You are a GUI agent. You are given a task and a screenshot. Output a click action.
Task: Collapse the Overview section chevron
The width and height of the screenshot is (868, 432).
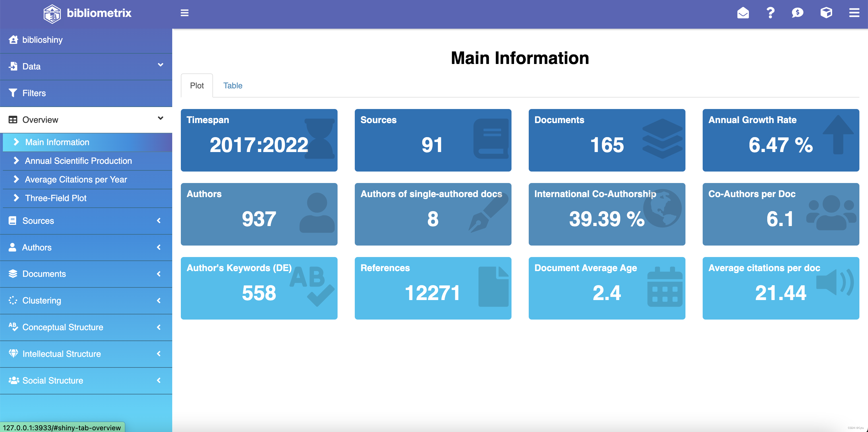coord(160,118)
